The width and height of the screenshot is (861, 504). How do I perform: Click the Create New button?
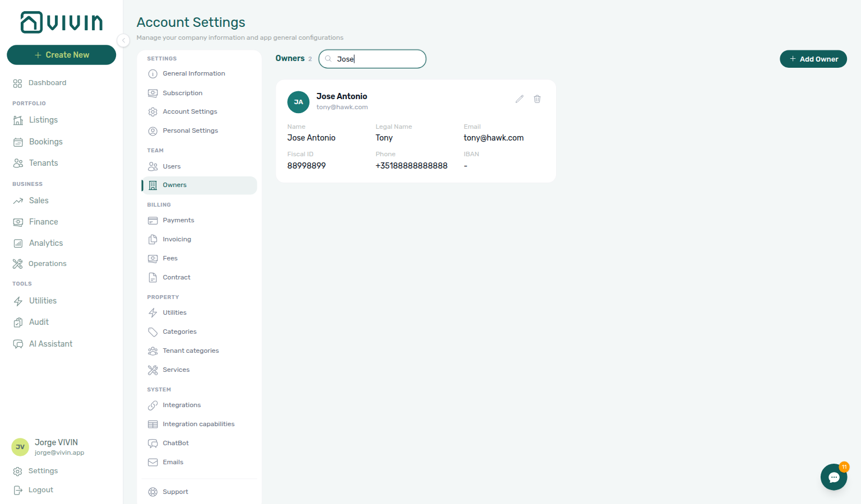(61, 55)
